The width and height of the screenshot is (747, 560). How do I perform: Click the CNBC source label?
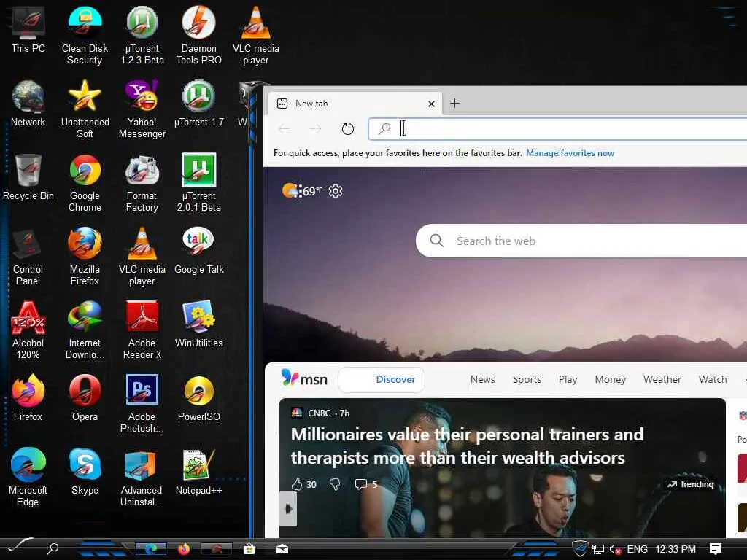[320, 413]
